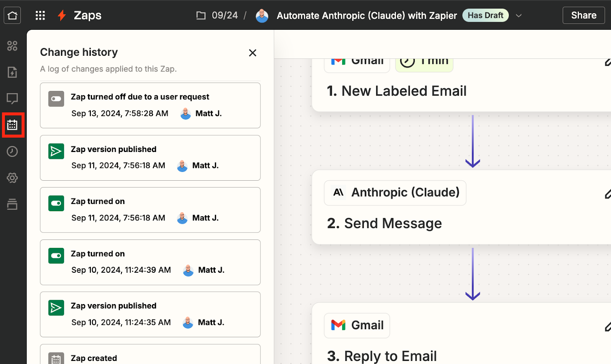Click the Zaps lightning bolt logo

click(x=61, y=16)
